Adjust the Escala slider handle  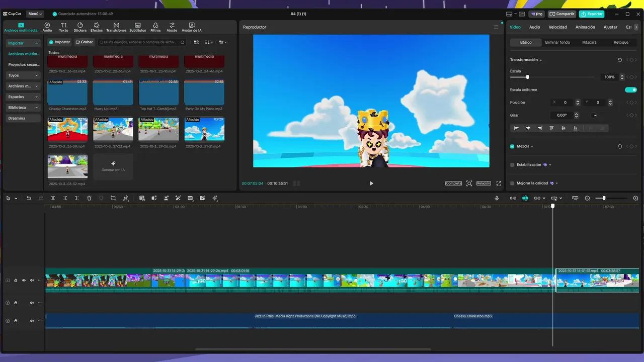pos(527,77)
